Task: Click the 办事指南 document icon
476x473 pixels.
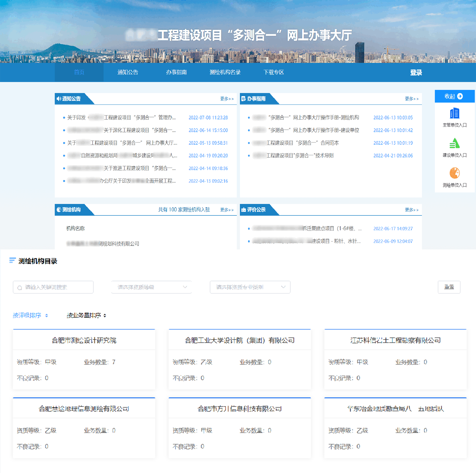Action: pos(243,99)
